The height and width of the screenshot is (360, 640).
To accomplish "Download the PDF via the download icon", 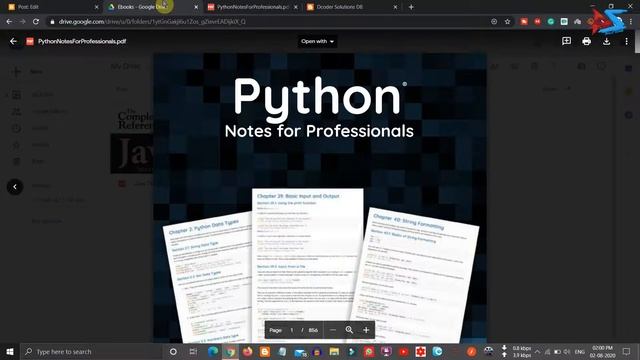I will [607, 41].
